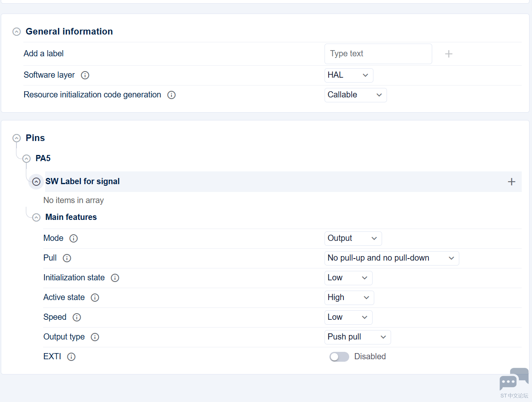Image resolution: width=532 pixels, height=402 pixels.
Task: Open Active state info icon
Action: pyautogui.click(x=95, y=298)
